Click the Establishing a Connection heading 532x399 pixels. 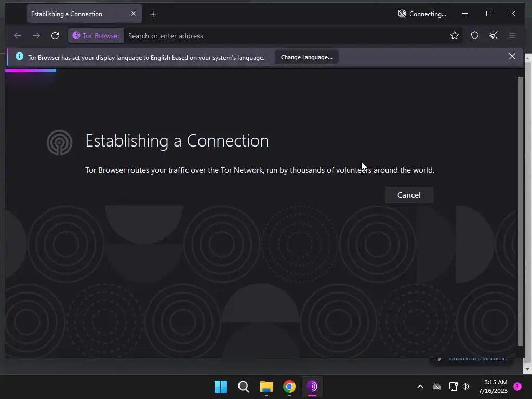click(x=177, y=141)
